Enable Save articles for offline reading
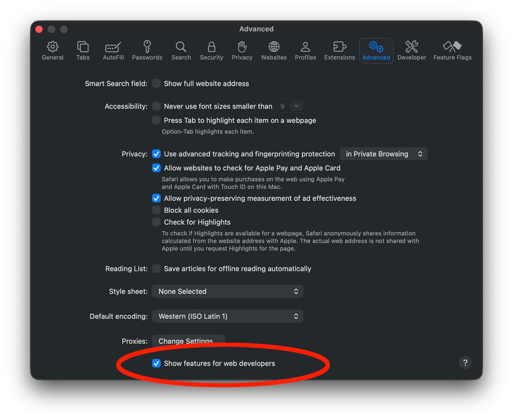The width and height of the screenshot is (513, 420). [x=156, y=269]
